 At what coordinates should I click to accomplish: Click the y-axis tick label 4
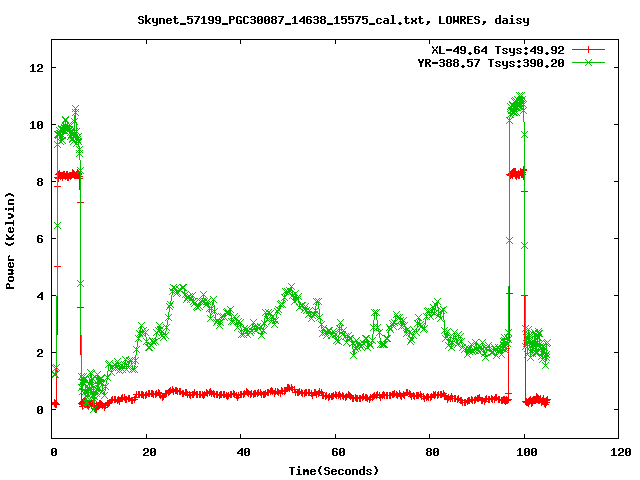[x=40, y=296]
